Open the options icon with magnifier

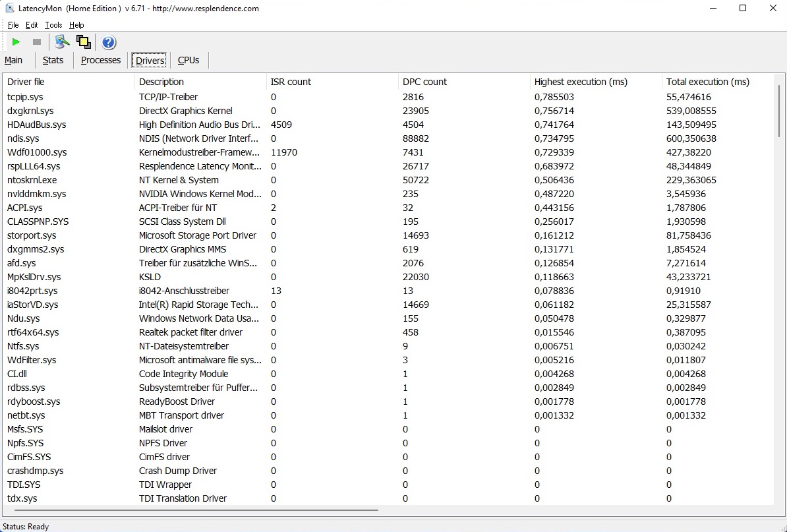coord(62,42)
